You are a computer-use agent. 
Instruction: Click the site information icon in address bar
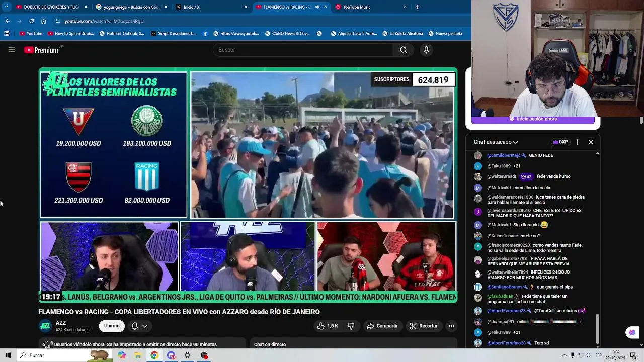[58, 21]
